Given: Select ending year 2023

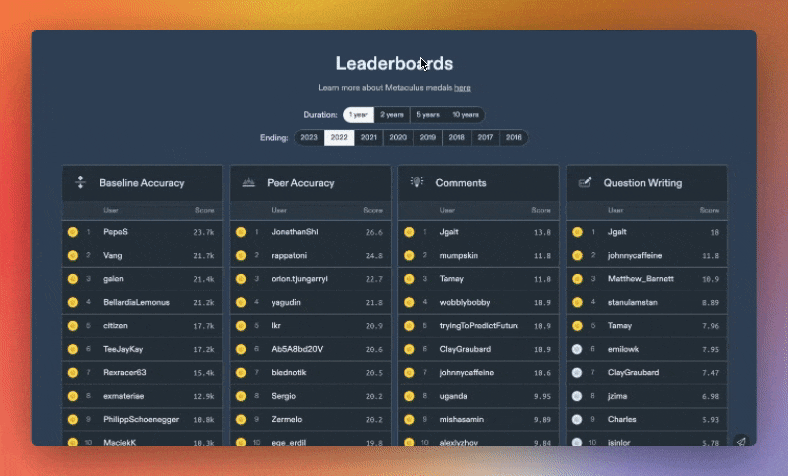Looking at the screenshot, I should click(x=309, y=138).
